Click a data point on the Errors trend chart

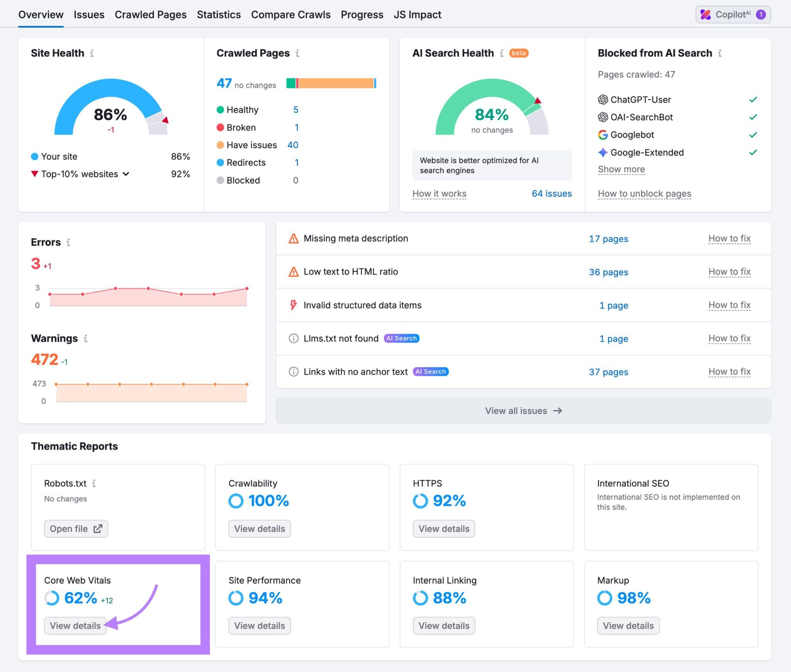coord(115,287)
